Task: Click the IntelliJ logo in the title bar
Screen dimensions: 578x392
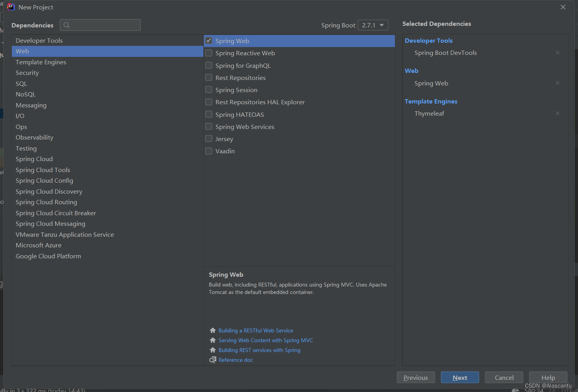Action: coord(11,7)
